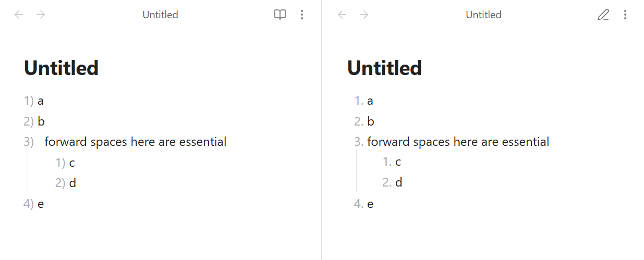
Task: Click the "4. e" list item
Action: coord(370,204)
